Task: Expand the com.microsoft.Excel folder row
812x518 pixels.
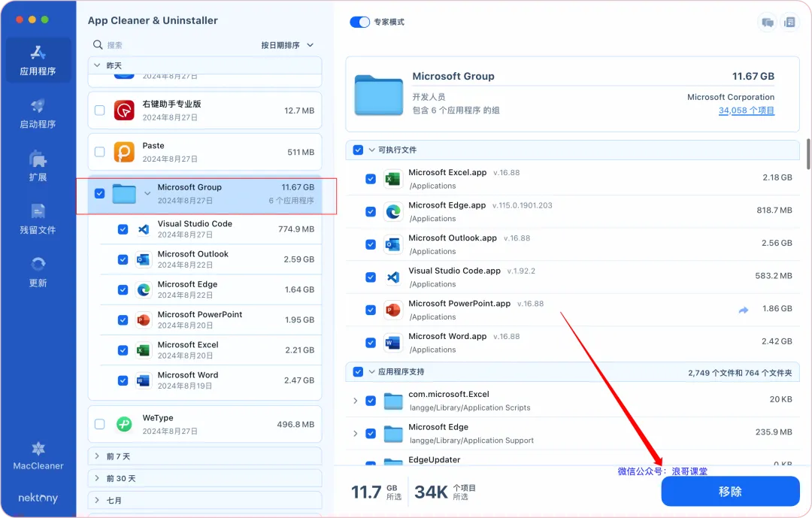Action: pos(355,401)
